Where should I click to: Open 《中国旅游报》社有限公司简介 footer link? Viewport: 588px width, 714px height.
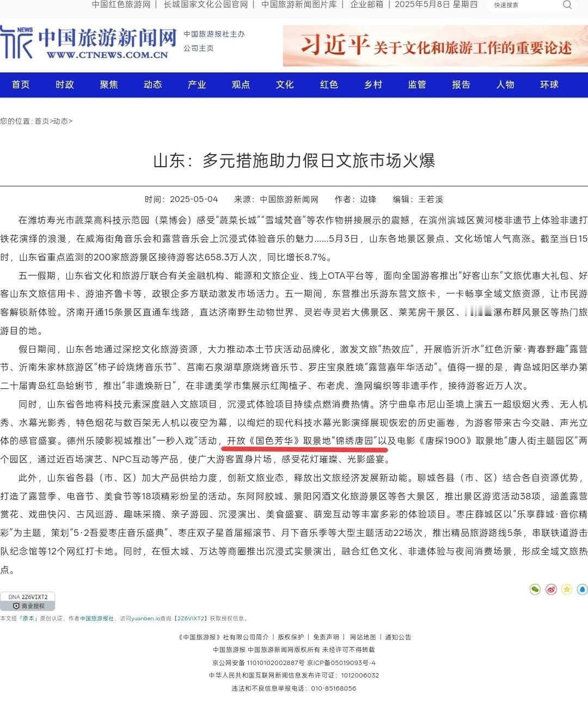(x=224, y=637)
